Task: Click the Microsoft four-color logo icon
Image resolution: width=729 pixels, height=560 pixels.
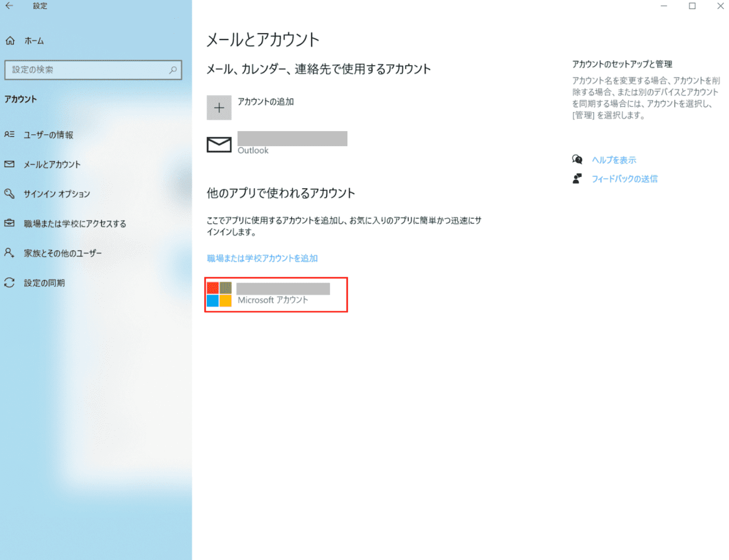Action: [219, 295]
